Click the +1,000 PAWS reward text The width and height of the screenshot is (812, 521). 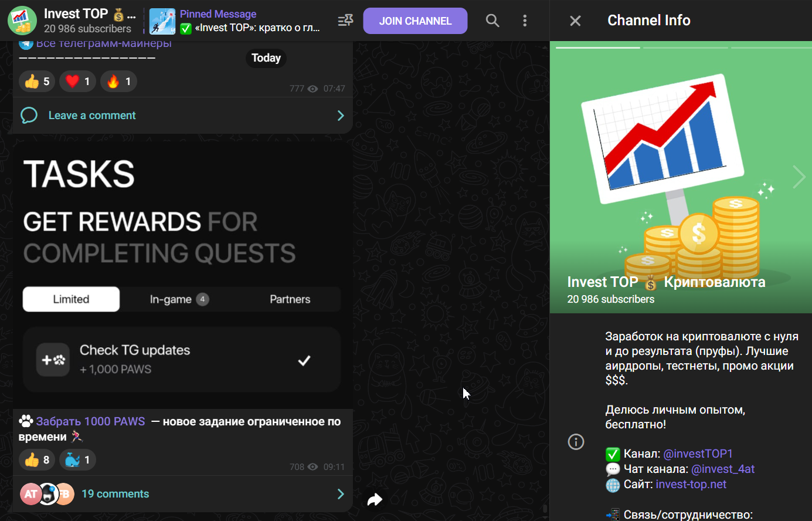tap(115, 369)
